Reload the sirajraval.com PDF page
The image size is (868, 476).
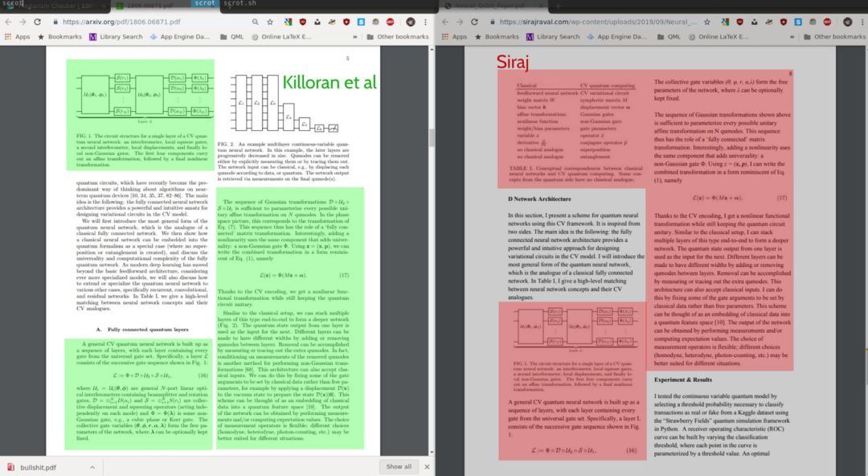tap(474, 22)
